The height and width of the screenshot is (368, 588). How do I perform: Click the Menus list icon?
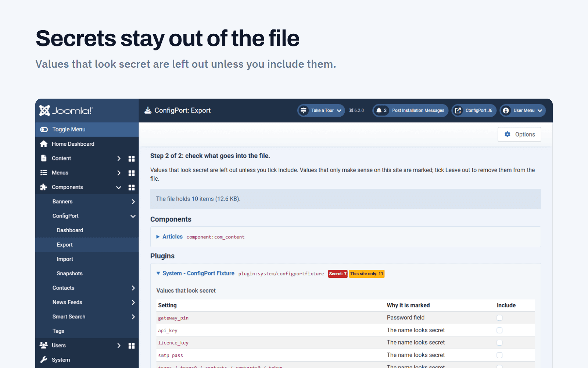44,173
